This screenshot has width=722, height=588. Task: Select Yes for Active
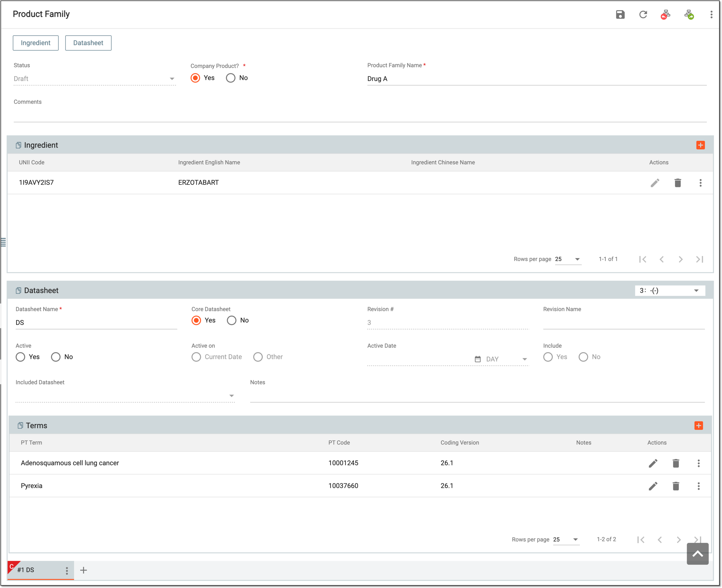pos(20,357)
